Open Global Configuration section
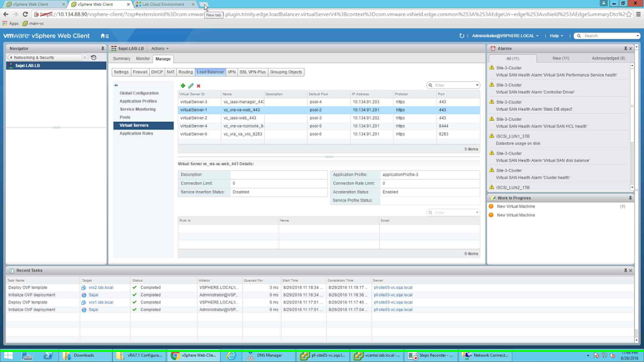The width and height of the screenshot is (644, 362). (x=139, y=93)
